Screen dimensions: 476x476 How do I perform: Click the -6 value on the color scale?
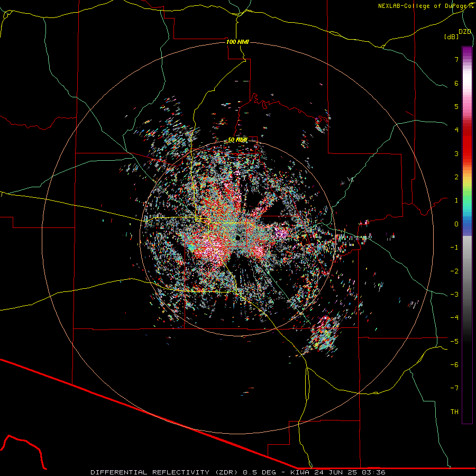(454, 365)
